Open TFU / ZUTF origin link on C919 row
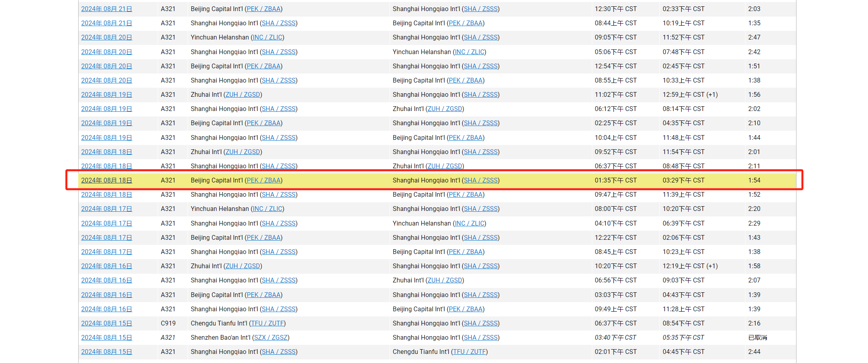Viewport: 868px width, 363px height. (267, 324)
